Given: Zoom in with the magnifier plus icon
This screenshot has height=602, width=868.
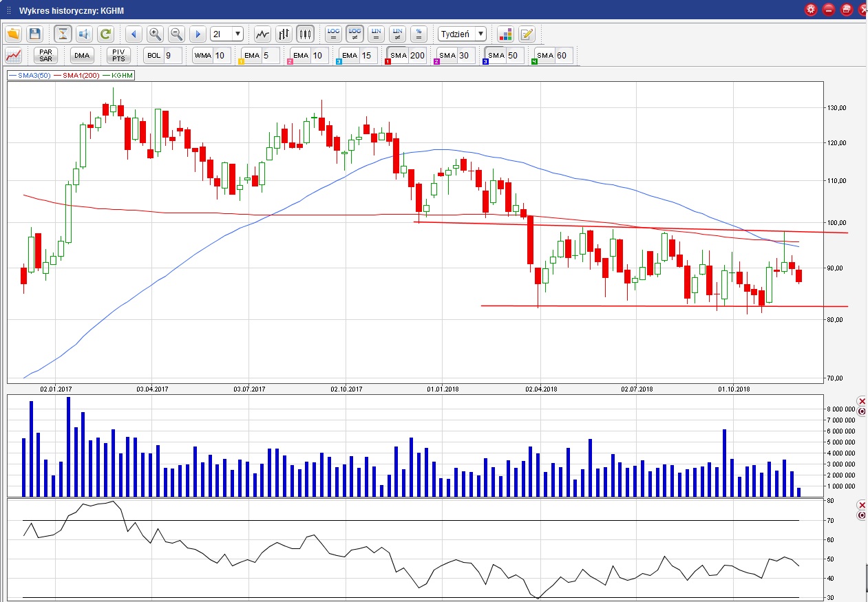Looking at the screenshot, I should click(155, 34).
